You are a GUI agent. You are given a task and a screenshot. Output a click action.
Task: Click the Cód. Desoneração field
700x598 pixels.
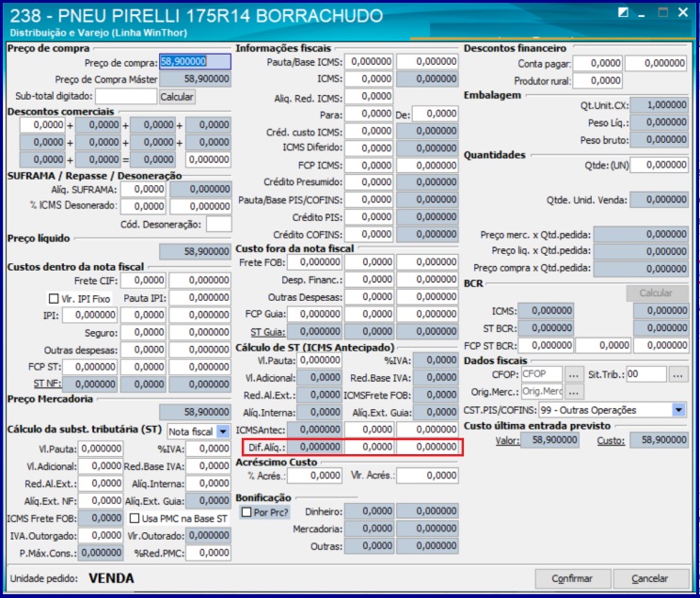[218, 224]
